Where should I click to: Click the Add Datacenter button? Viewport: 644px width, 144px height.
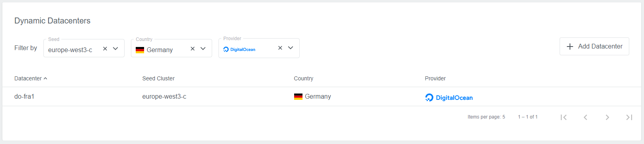tap(594, 46)
